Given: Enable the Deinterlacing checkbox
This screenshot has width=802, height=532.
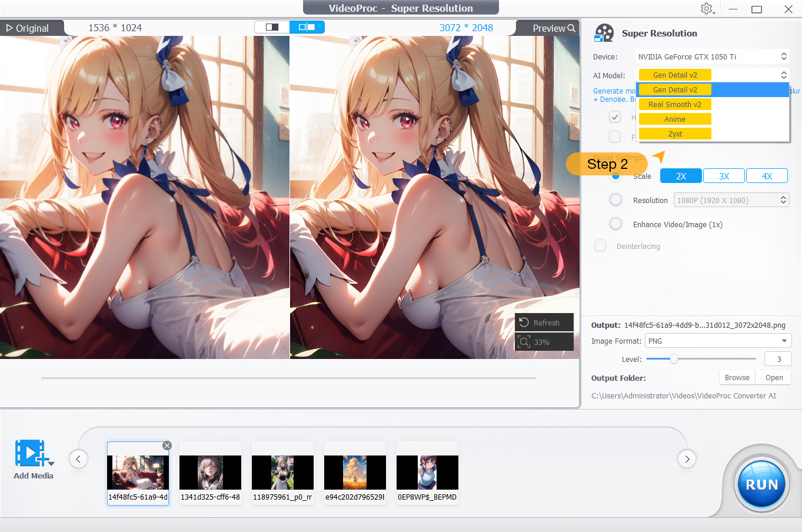Looking at the screenshot, I should [x=600, y=246].
